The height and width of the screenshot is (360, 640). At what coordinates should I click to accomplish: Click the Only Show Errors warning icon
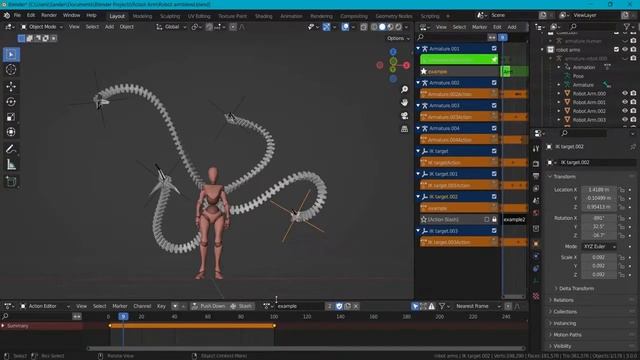(431, 306)
